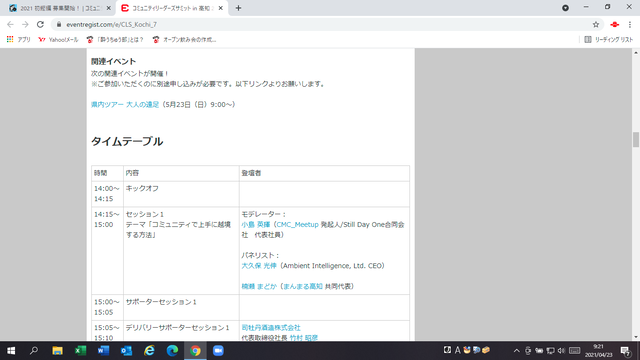Viewport: 640px width, 360px height.
Task: Launch File Explorer from taskbar
Action: [x=57, y=351]
